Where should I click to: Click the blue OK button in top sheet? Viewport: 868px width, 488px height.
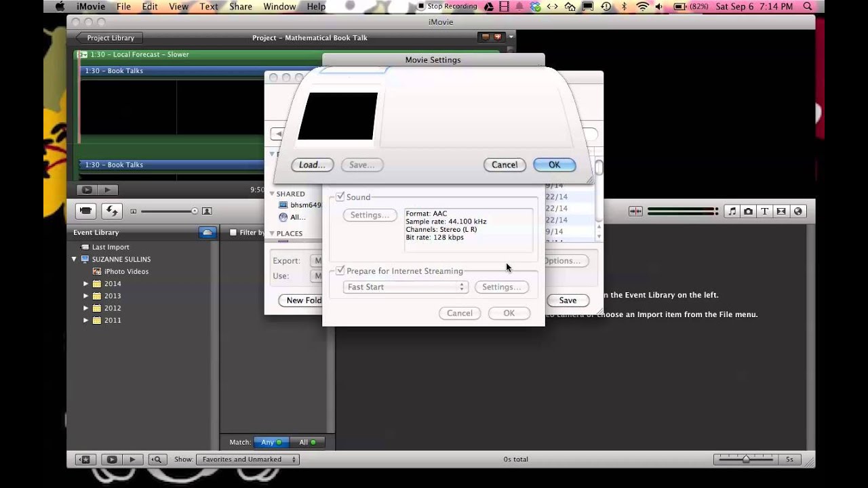click(554, 165)
